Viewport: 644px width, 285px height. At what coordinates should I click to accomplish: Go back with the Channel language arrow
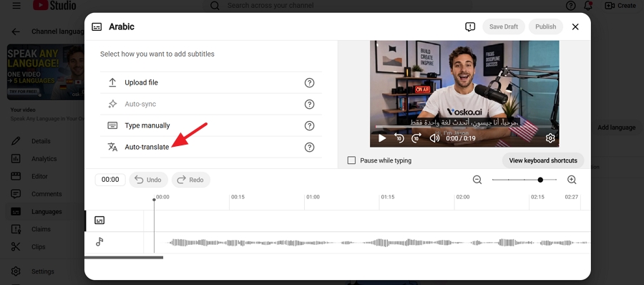click(x=16, y=32)
